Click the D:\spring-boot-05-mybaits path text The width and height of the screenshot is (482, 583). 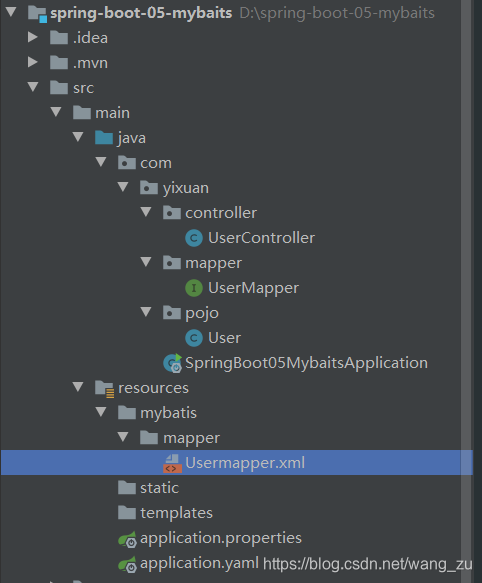(x=337, y=13)
